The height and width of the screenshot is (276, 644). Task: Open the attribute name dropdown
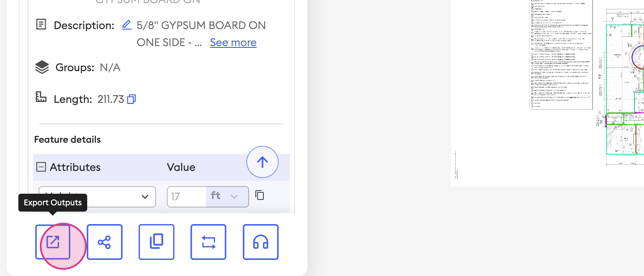point(97,197)
